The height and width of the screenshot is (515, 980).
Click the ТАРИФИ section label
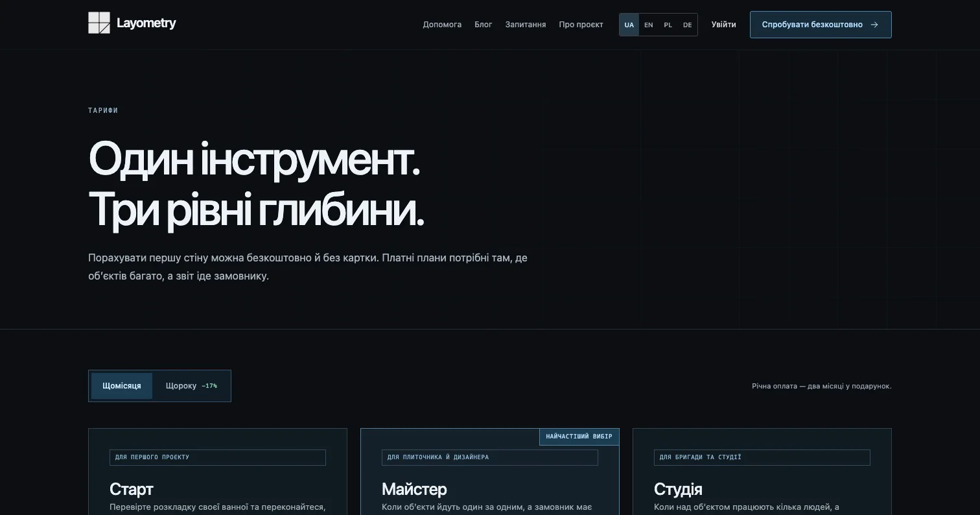103,110
